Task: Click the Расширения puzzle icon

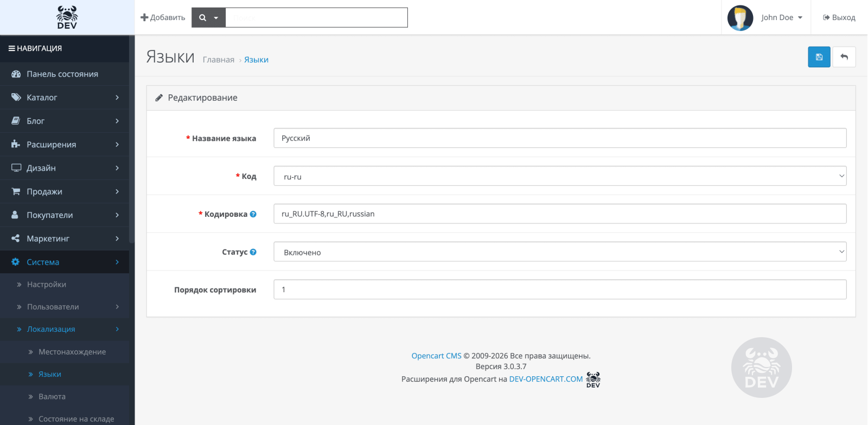Action: (16, 144)
